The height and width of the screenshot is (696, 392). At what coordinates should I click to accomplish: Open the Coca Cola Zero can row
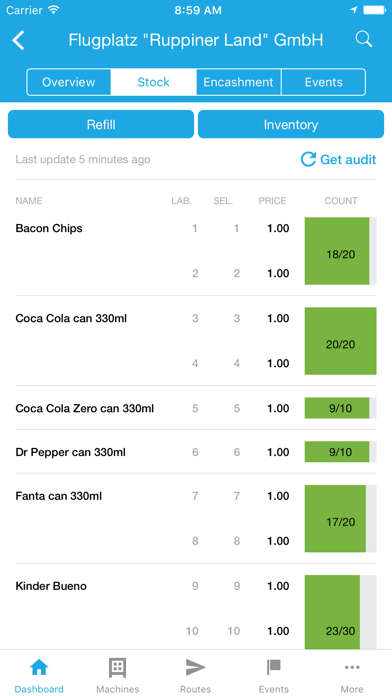click(x=196, y=408)
